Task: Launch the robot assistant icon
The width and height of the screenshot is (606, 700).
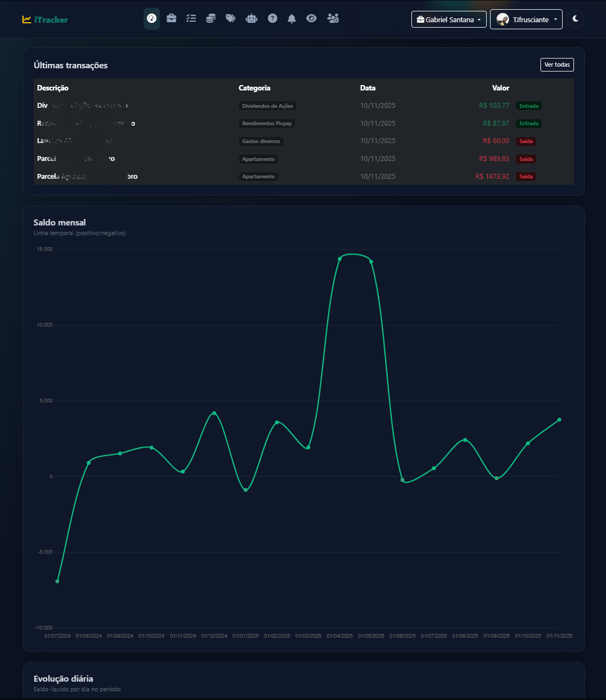Action: pyautogui.click(x=251, y=19)
